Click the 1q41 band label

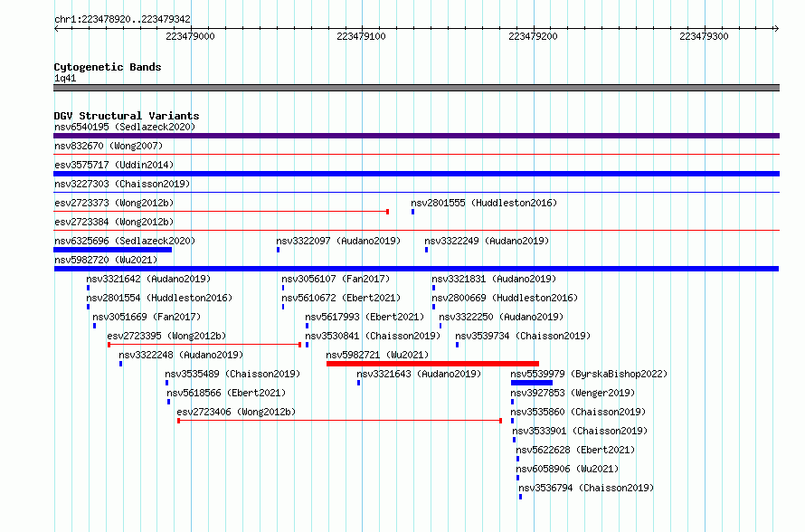tap(65, 78)
